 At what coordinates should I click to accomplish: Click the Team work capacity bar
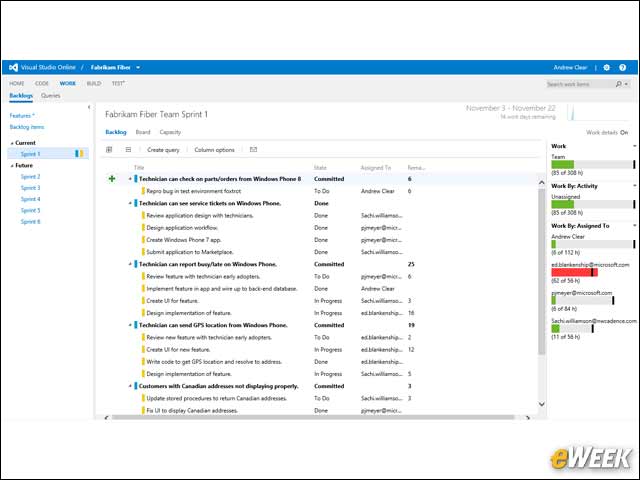(593, 164)
